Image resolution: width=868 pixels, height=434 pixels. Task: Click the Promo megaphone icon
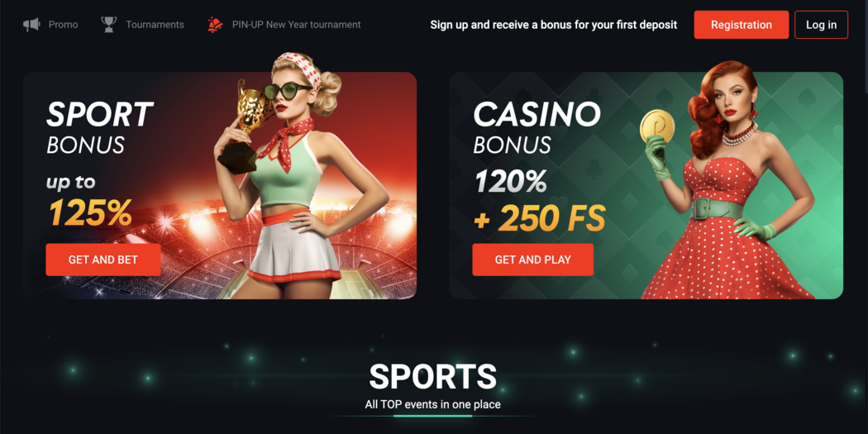point(31,25)
